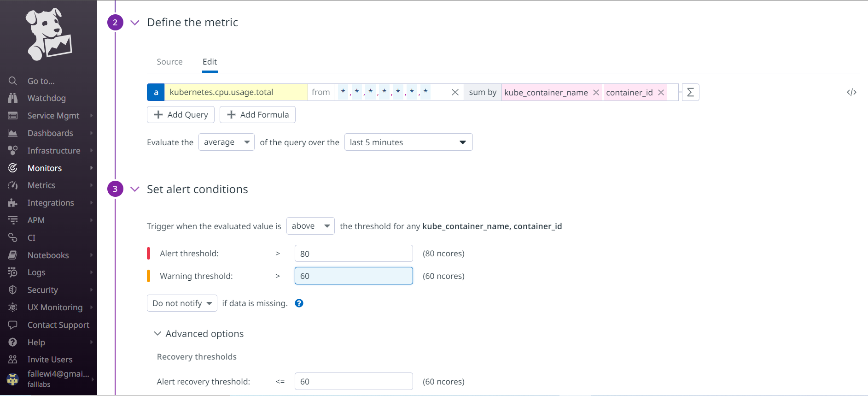Open the Go to search icon
868x396 pixels.
pyautogui.click(x=13, y=81)
